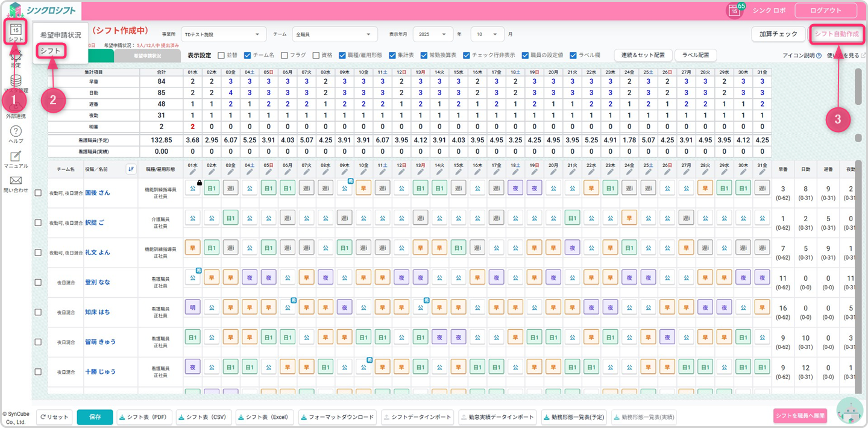Click the シフト自動作成 button

pos(836,34)
